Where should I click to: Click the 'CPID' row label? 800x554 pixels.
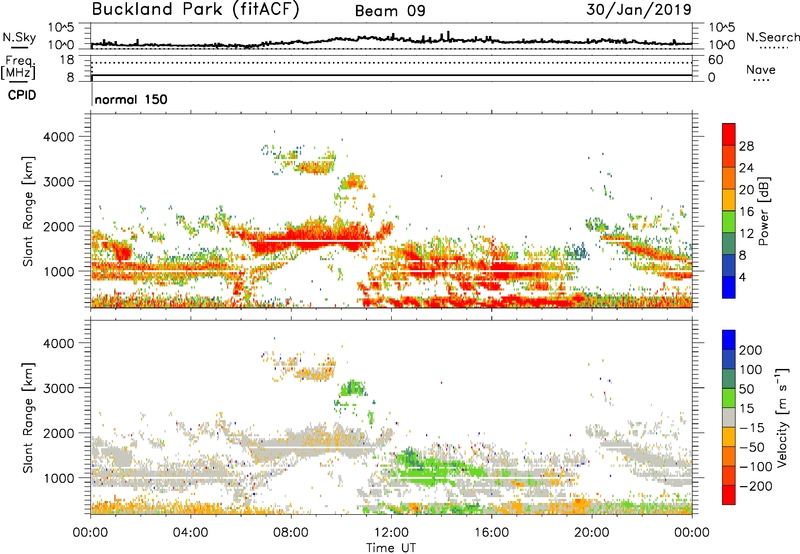(22, 95)
